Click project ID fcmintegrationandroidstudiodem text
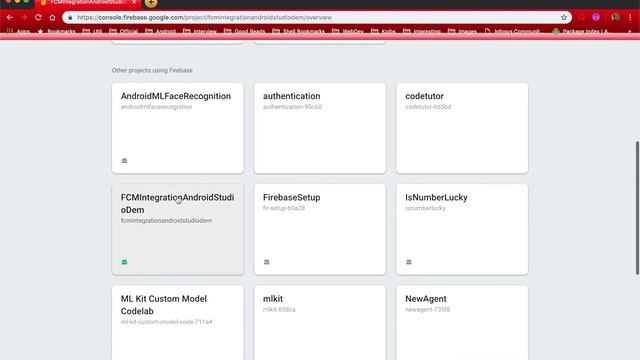The image size is (640, 360). click(x=166, y=220)
